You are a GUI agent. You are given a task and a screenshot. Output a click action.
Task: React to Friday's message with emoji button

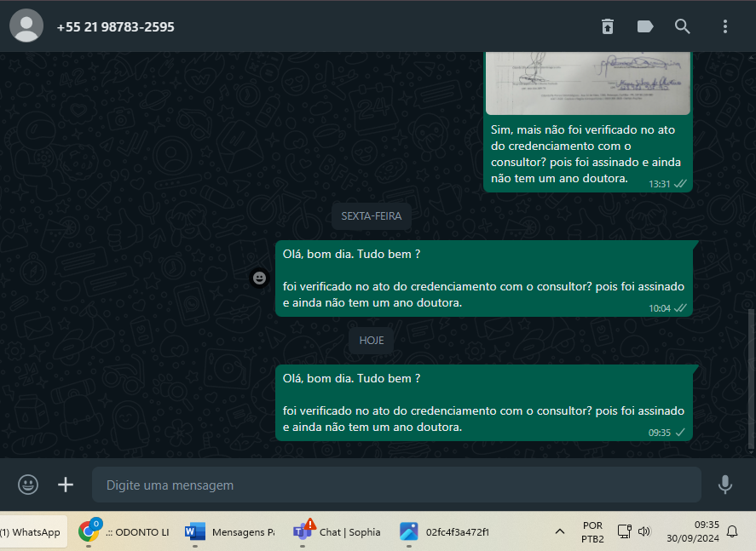[259, 278]
